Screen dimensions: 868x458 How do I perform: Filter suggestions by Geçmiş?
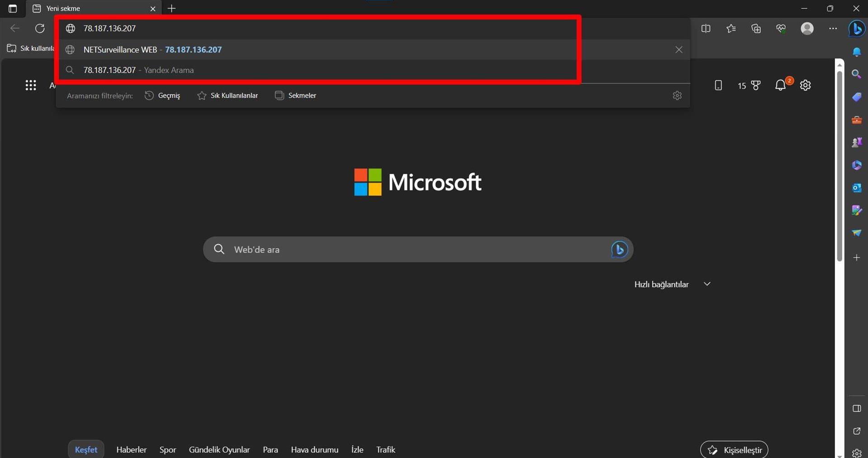point(162,95)
